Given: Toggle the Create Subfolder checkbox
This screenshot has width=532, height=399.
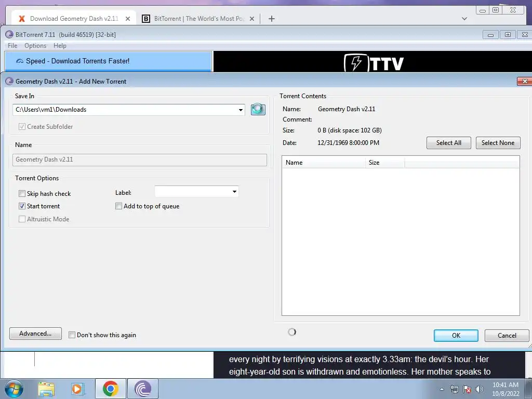Looking at the screenshot, I should point(22,127).
